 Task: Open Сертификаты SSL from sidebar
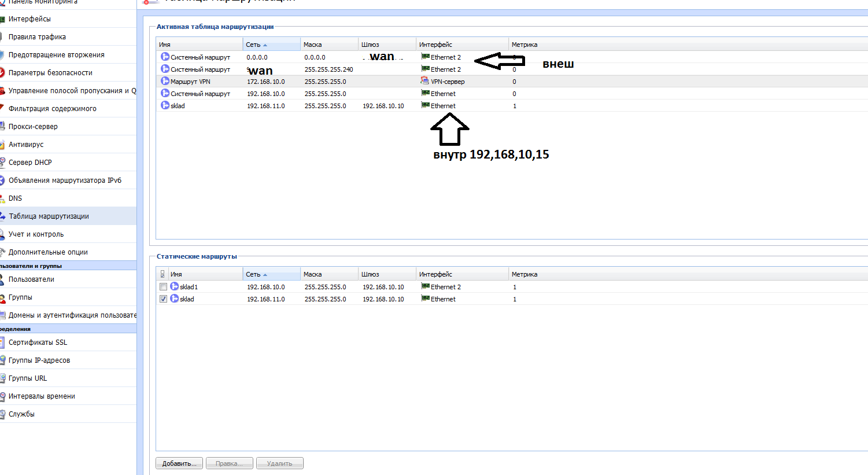point(38,343)
